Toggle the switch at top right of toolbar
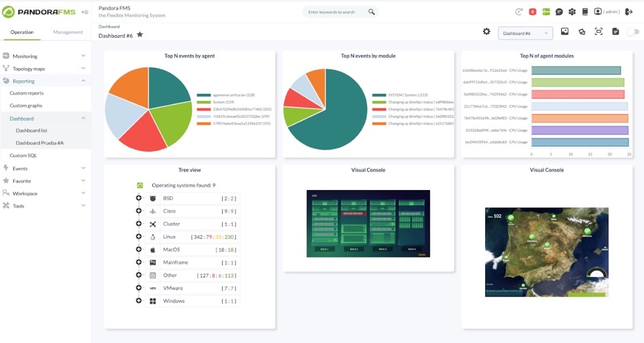Image resolution: width=644 pixels, height=343 pixels. coord(633,32)
